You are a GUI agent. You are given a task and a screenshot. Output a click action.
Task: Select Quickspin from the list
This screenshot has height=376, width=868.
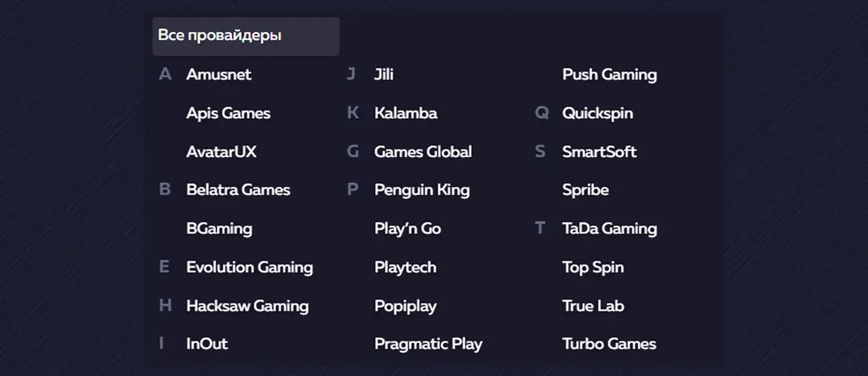pyautogui.click(x=598, y=113)
